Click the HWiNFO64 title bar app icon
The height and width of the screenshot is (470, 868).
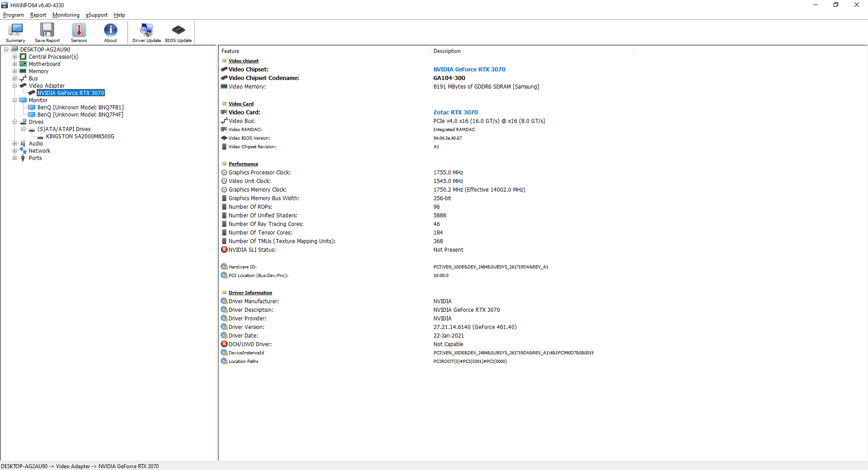[5, 5]
